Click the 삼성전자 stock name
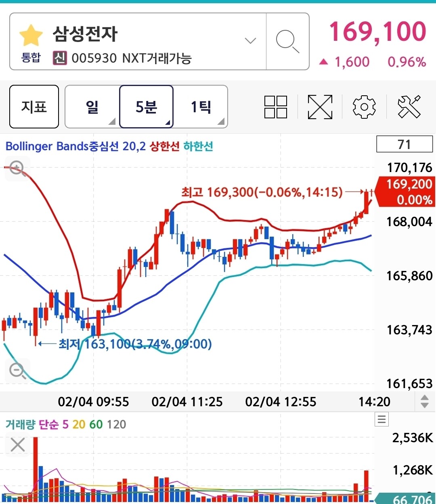The height and width of the screenshot is (504, 436). [x=85, y=34]
